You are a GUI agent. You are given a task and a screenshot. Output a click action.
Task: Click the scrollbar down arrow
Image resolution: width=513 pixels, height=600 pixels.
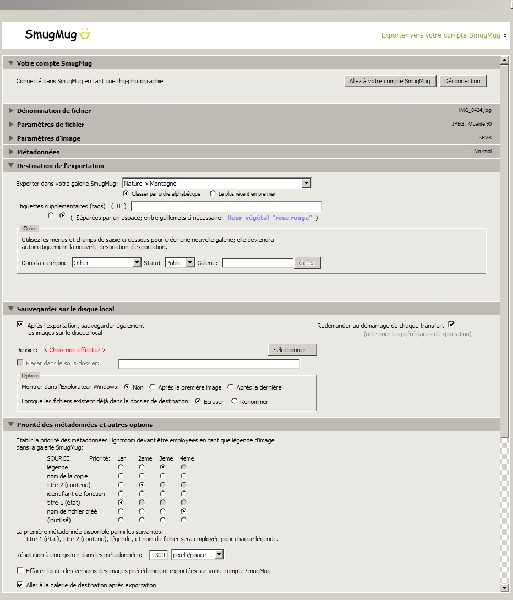point(504,588)
